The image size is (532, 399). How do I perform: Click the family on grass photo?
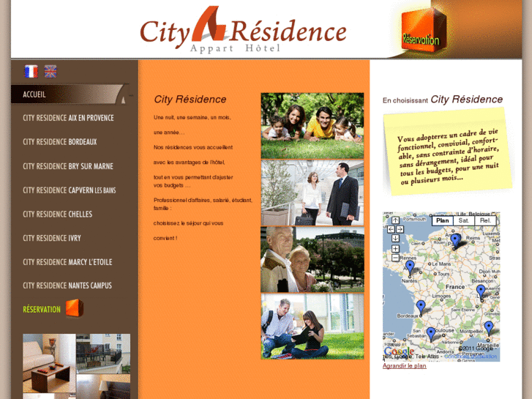[x=312, y=126]
